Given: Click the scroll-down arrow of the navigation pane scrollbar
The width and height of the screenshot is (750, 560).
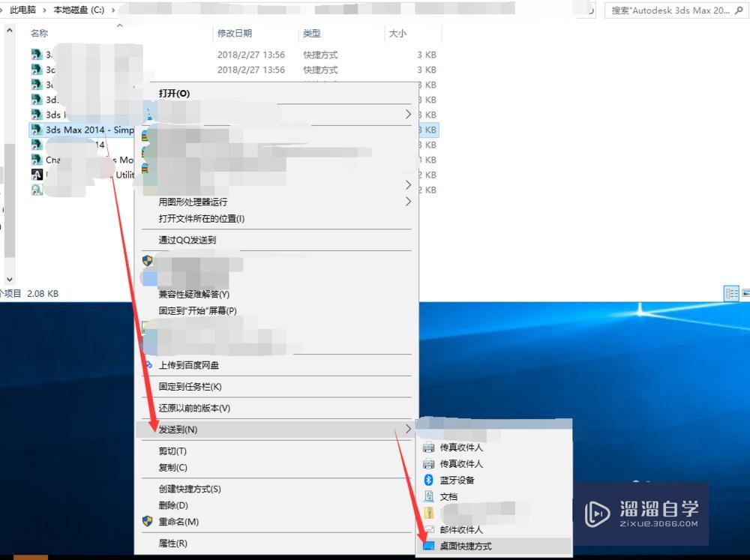Looking at the screenshot, I should [x=10, y=280].
